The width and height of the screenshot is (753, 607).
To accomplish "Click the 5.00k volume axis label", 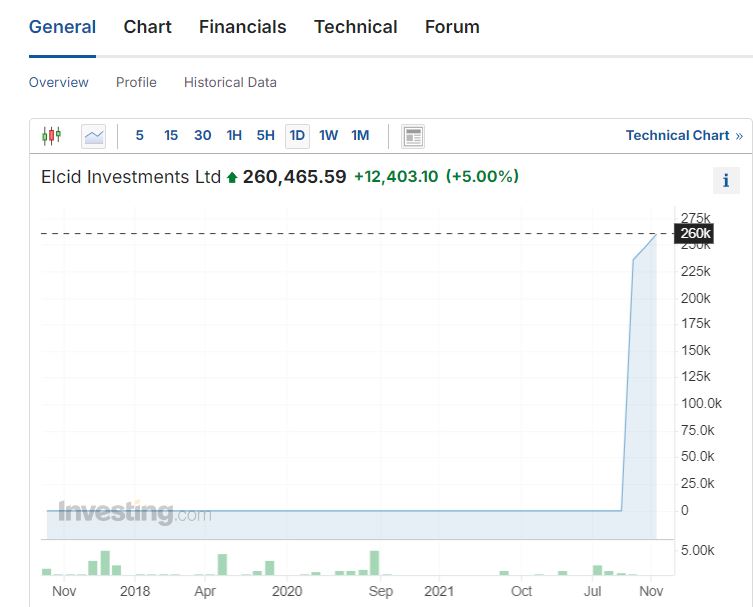I will pyautogui.click(x=697, y=550).
